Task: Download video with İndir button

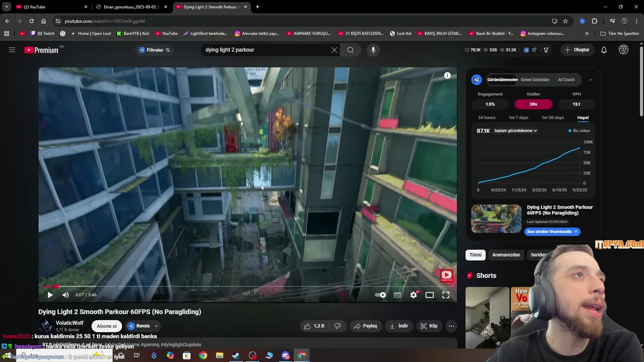Action: point(398,326)
